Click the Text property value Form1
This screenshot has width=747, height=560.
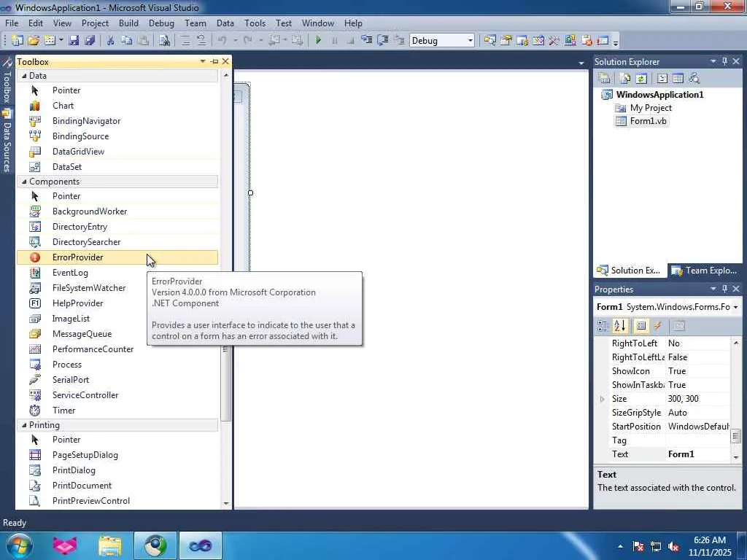pos(698,454)
